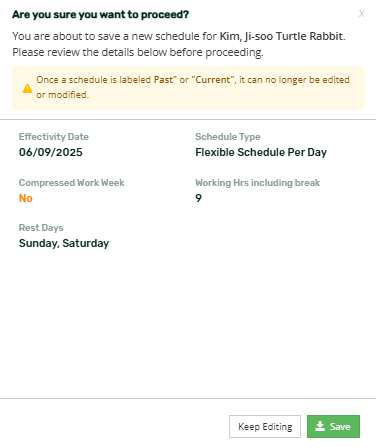Screen dimensions: 376x448
Task: Click the Save button
Action: pos(333,426)
